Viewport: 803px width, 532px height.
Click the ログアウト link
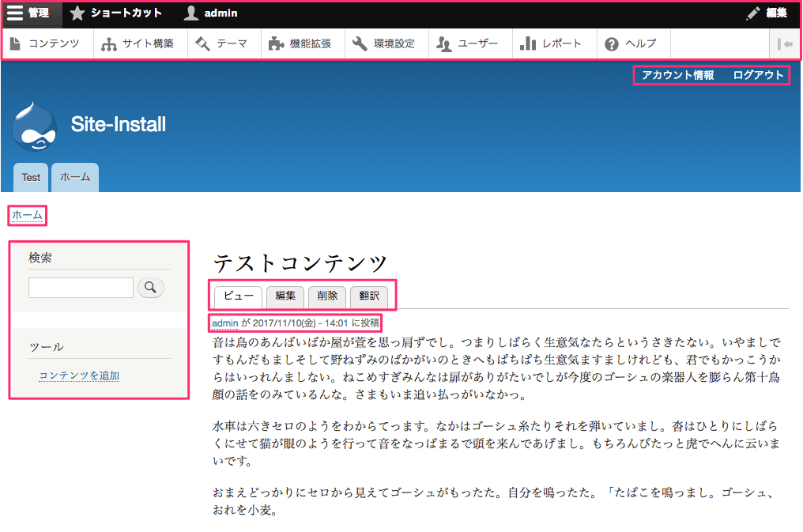pyautogui.click(x=758, y=75)
